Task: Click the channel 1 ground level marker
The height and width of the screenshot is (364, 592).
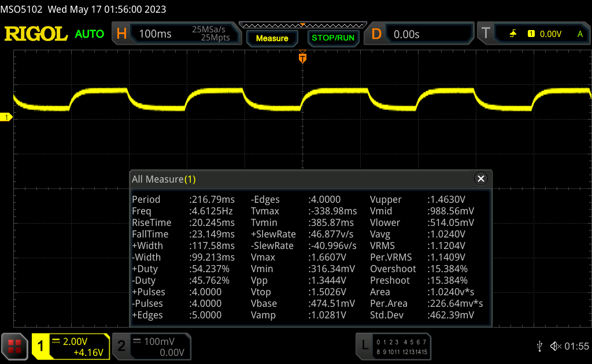Action: click(6, 117)
